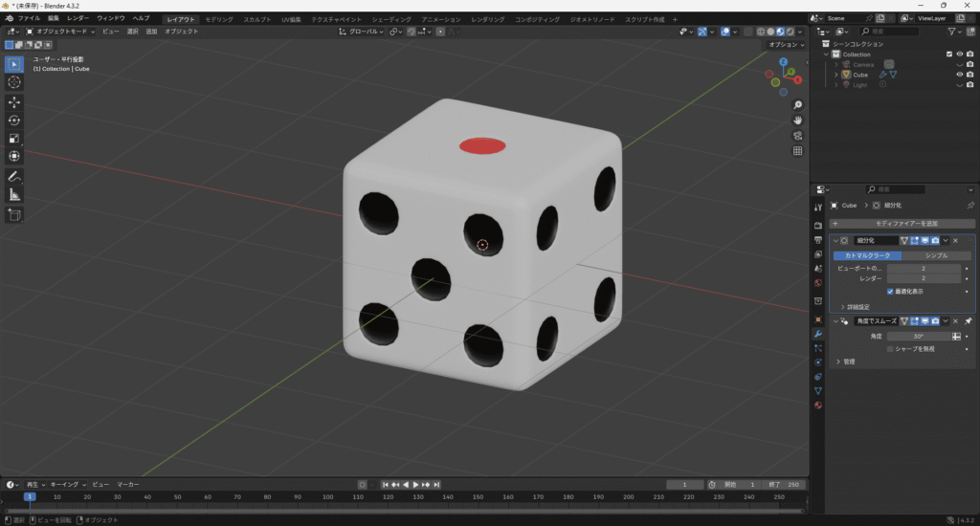Click the viewport pan hand icon
980x526 pixels.
[797, 120]
